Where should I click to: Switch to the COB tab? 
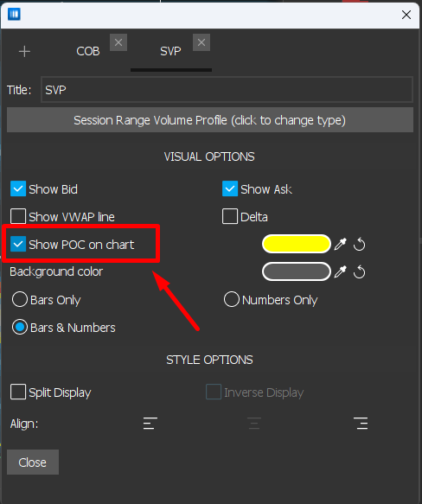point(88,51)
